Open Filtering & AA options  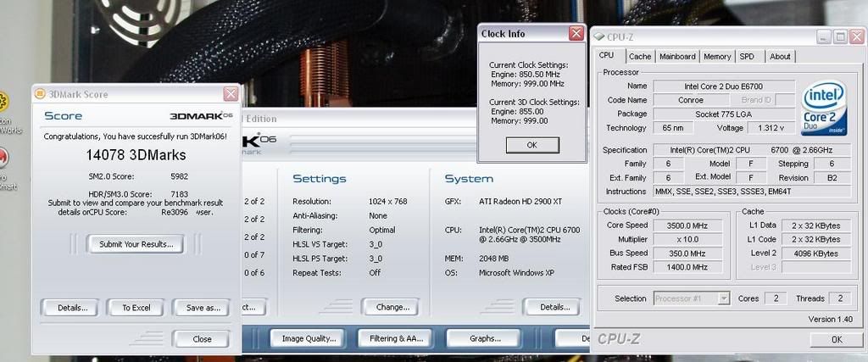[396, 338]
